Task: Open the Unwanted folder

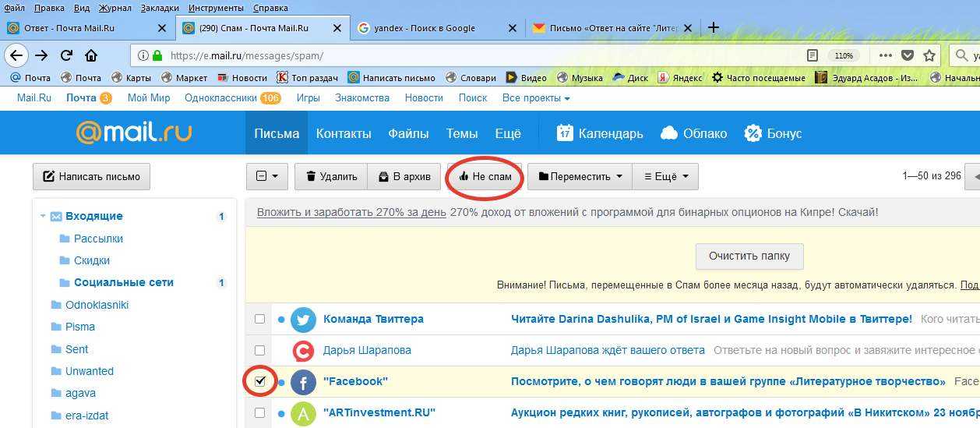Action: click(90, 371)
